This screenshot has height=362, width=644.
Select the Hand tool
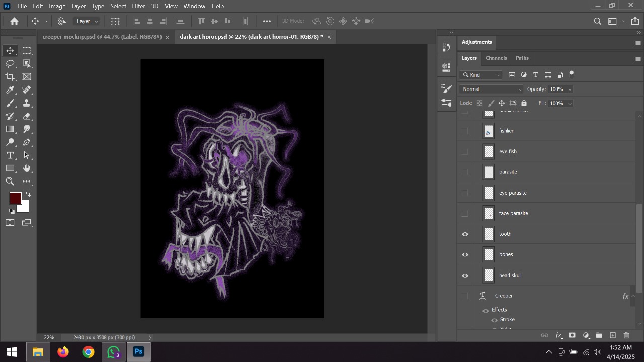pos(27,168)
